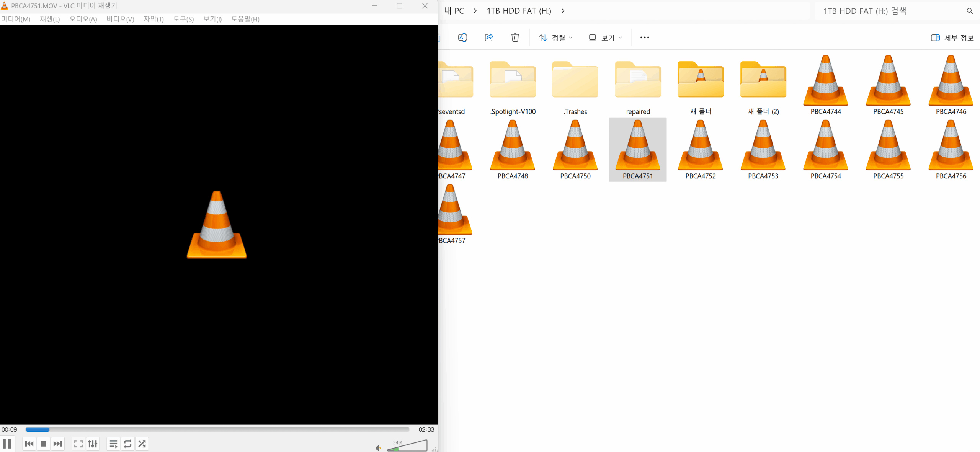Toggle VLC fullscreen mode
980x452 pixels.
tap(78, 444)
